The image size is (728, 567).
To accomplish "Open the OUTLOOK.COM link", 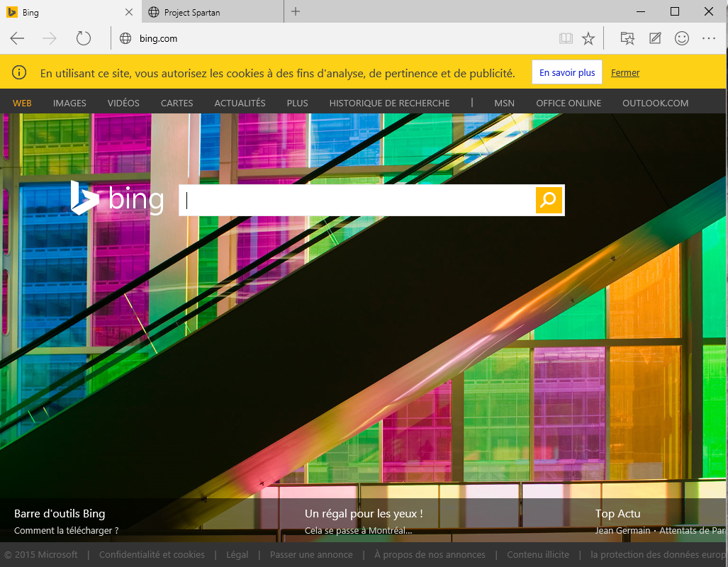I will [655, 103].
